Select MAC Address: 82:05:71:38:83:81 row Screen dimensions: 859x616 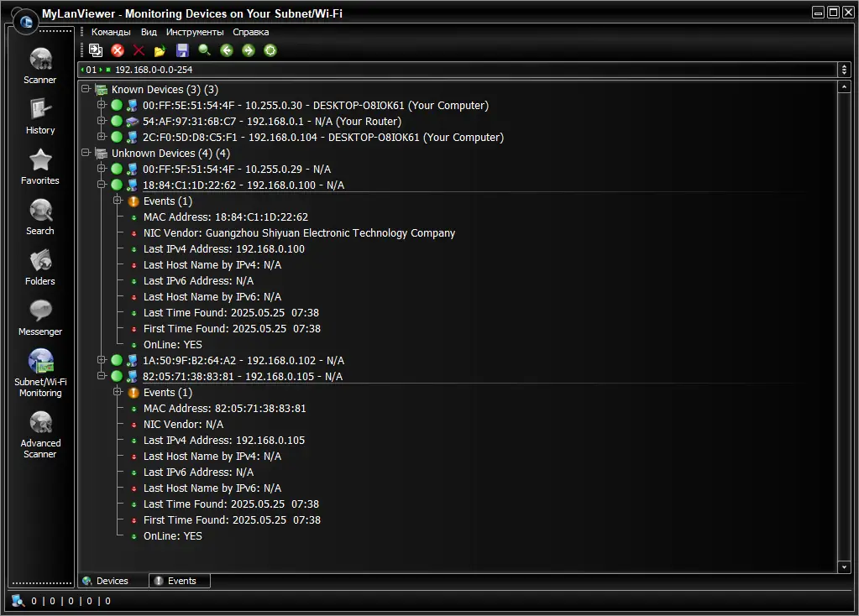[x=224, y=409]
